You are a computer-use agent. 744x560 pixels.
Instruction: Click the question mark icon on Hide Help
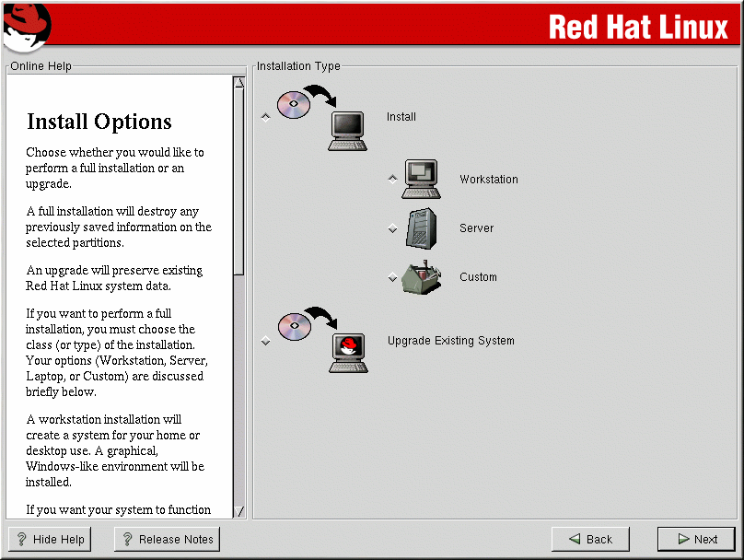pyautogui.click(x=22, y=540)
